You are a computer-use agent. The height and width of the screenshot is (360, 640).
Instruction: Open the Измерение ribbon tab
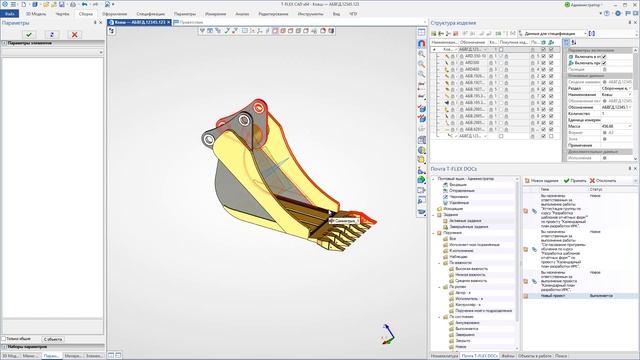[x=216, y=14]
